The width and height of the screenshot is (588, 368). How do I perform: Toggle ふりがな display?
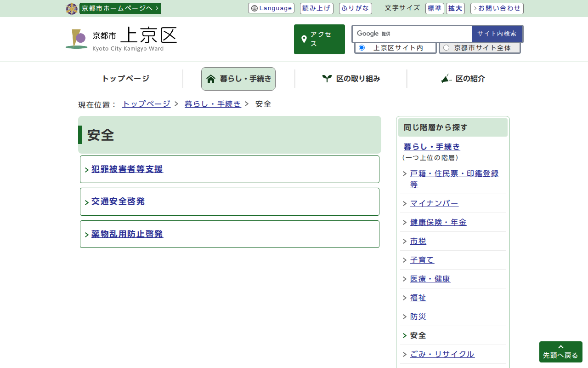355,8
